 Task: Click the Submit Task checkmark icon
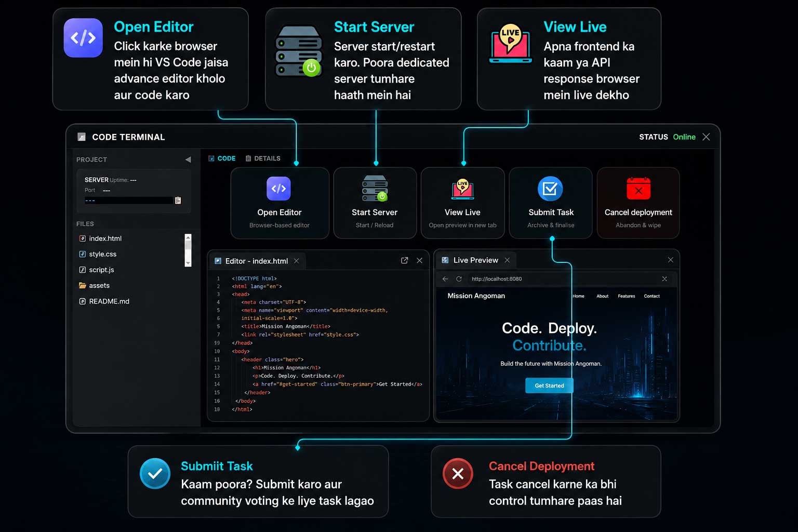(550, 189)
